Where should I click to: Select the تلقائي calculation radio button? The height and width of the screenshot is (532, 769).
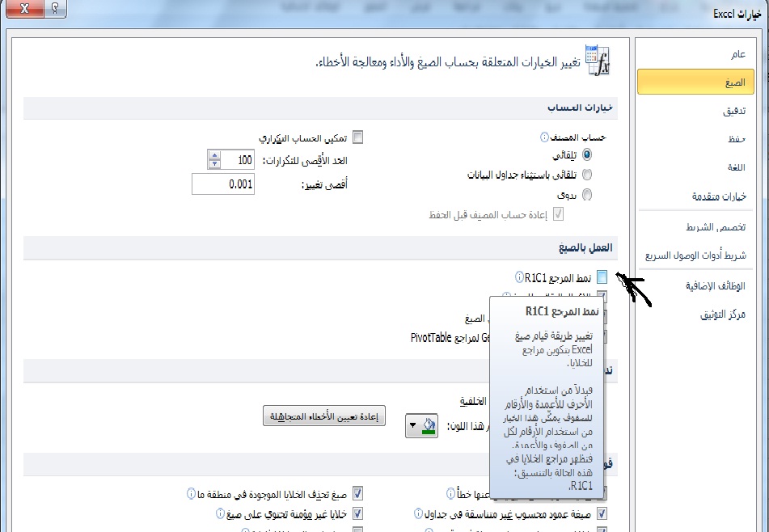pyautogui.click(x=586, y=155)
